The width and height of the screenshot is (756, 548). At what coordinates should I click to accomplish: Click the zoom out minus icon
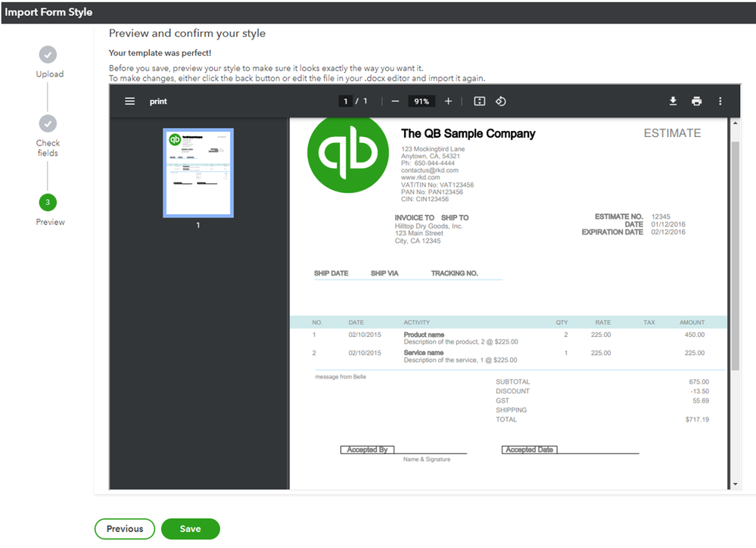coord(395,101)
